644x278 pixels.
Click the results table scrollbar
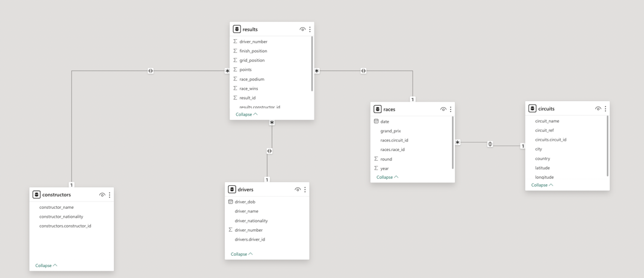[312, 64]
